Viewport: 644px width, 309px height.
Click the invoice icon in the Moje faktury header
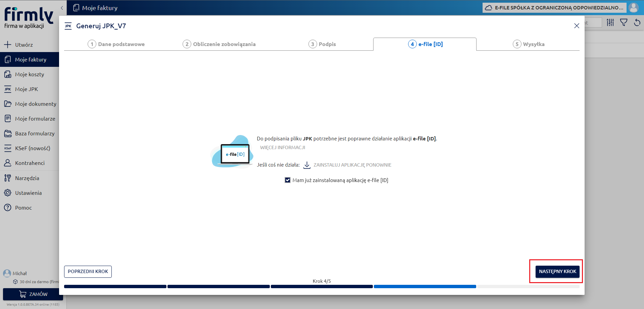76,8
